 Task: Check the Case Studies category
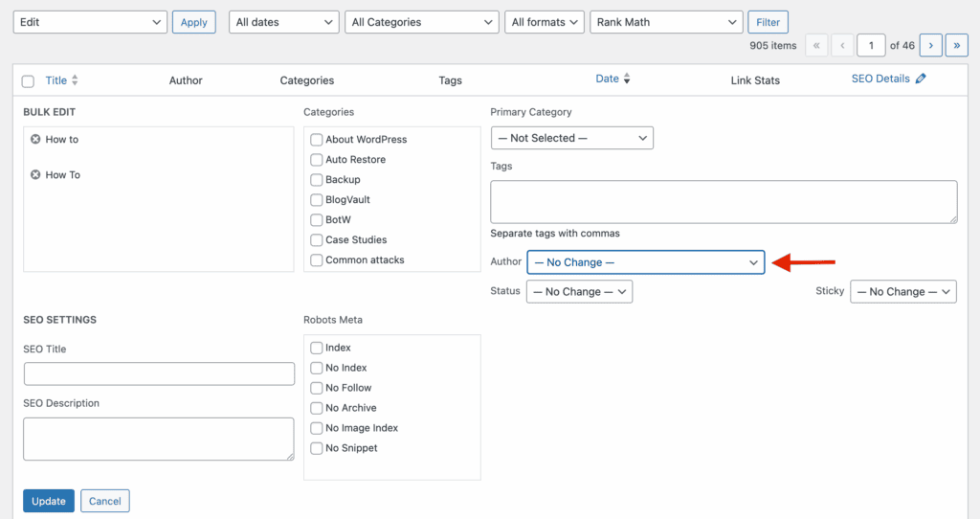(317, 239)
